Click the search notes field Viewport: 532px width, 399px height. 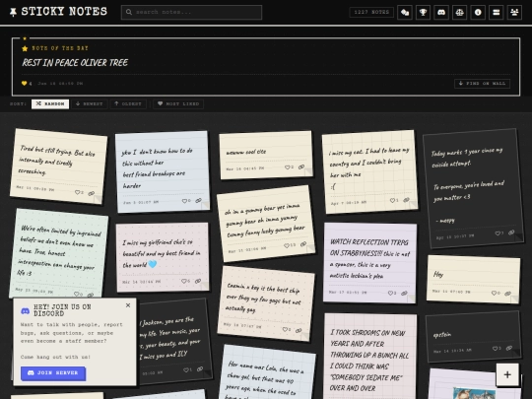[192, 12]
